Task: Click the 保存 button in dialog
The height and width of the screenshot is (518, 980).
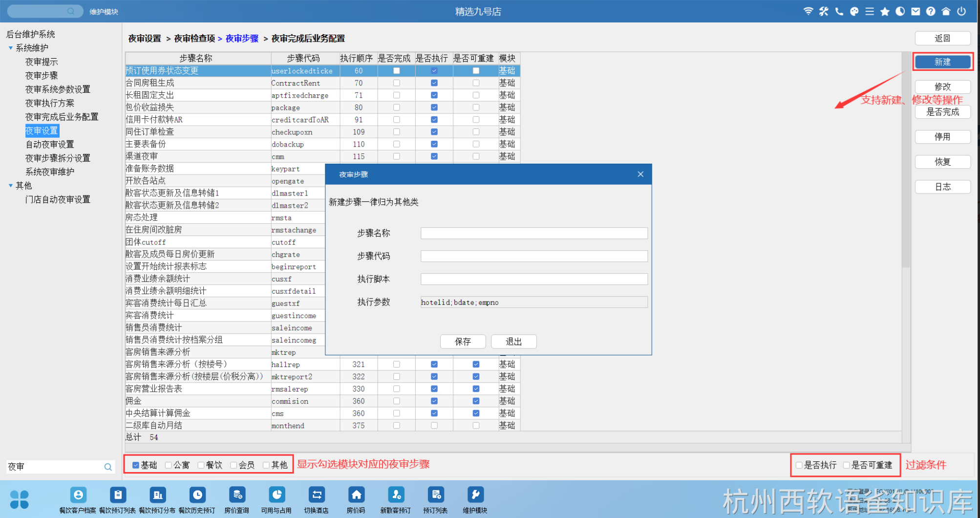Action: click(463, 342)
